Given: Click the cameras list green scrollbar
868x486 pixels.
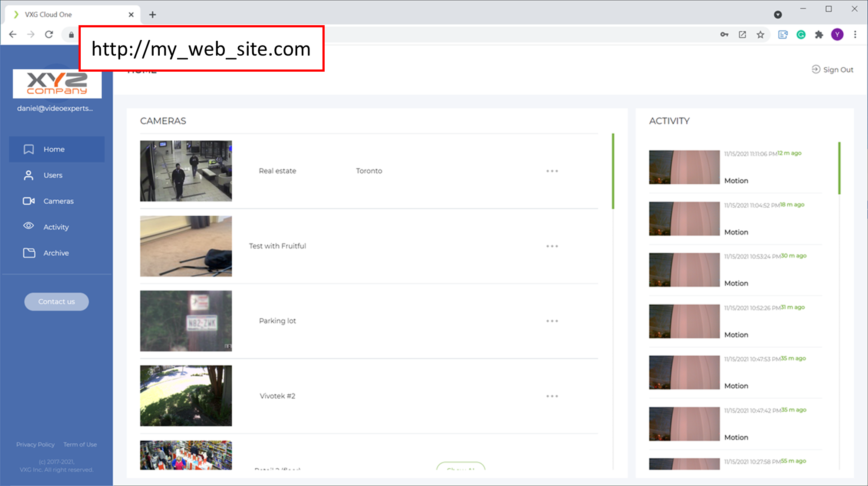Looking at the screenshot, I should pos(613,172).
